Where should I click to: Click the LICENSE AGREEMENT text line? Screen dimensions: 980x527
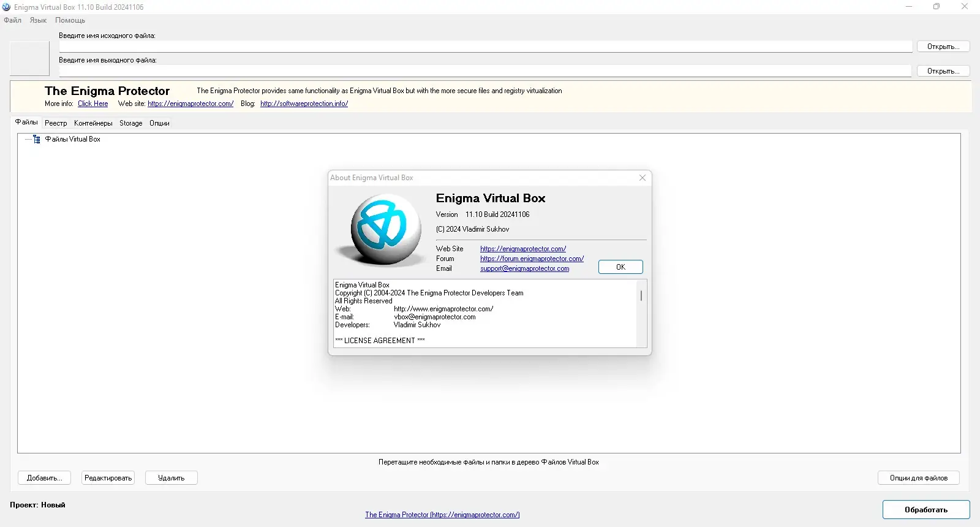click(379, 341)
